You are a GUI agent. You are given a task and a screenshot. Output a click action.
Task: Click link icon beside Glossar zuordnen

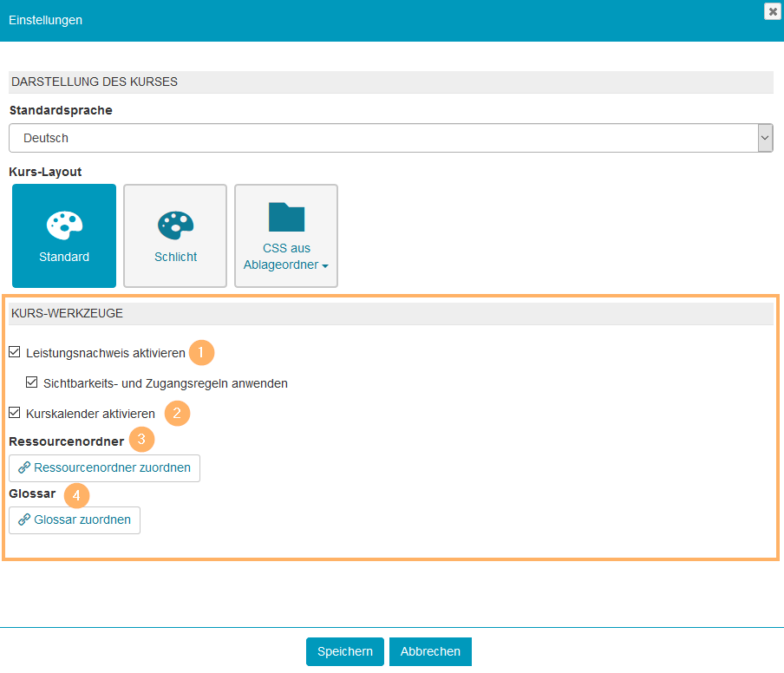click(24, 520)
